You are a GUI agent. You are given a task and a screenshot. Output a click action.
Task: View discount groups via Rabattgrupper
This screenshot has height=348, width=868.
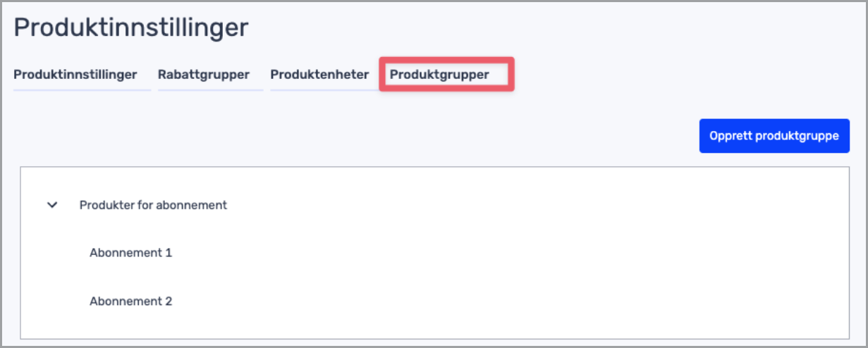pyautogui.click(x=204, y=75)
